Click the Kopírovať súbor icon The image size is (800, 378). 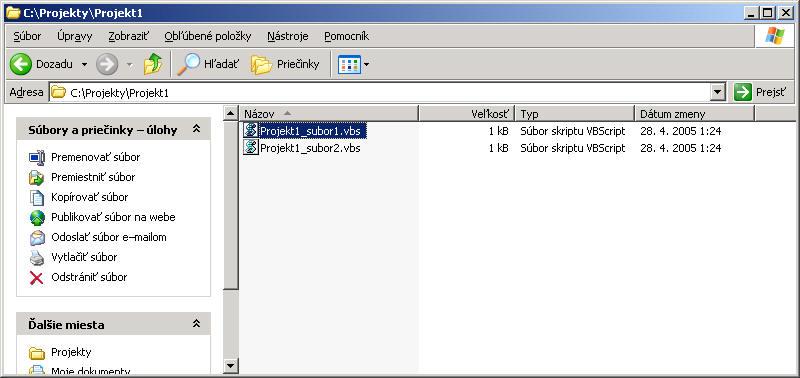pyautogui.click(x=37, y=197)
